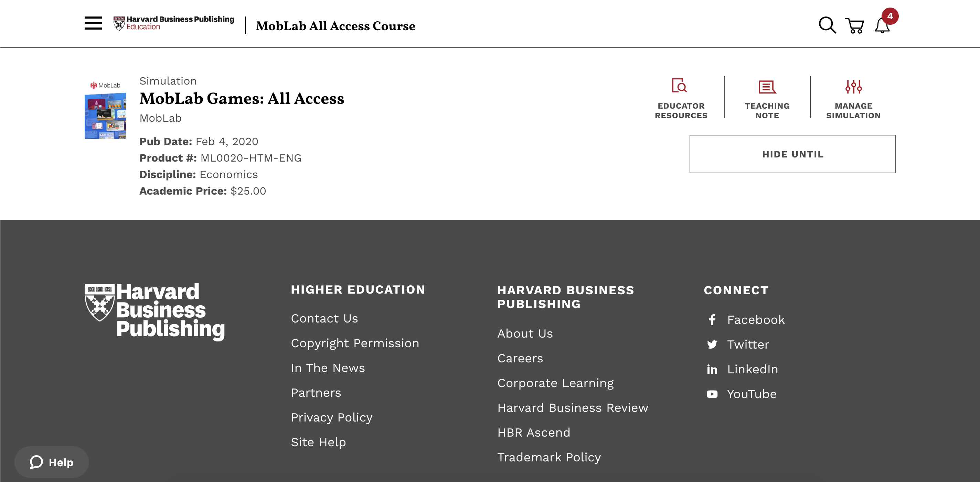The image size is (980, 482).
Task: Open the shopping cart
Action: coord(854,25)
